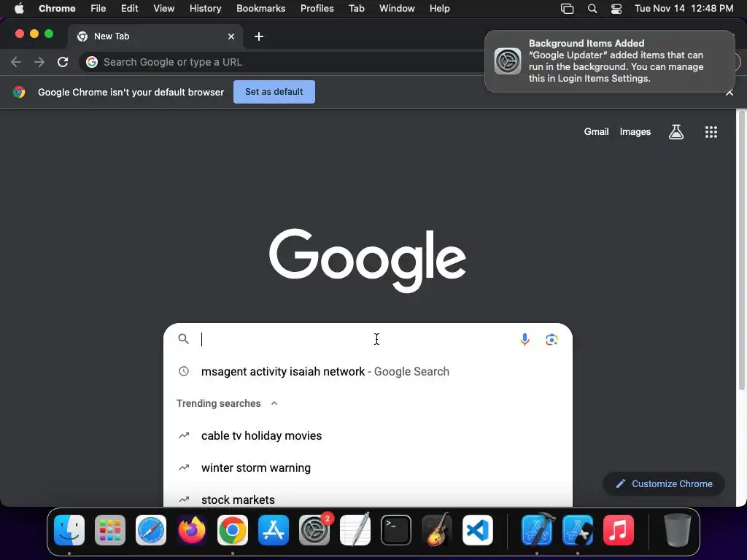The image size is (747, 560).
Task: Open the Window menu
Action: (x=397, y=9)
